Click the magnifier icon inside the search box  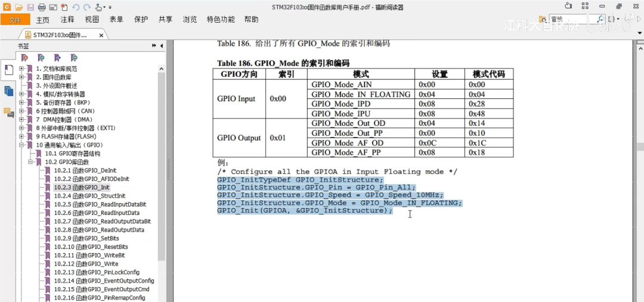click(x=601, y=19)
